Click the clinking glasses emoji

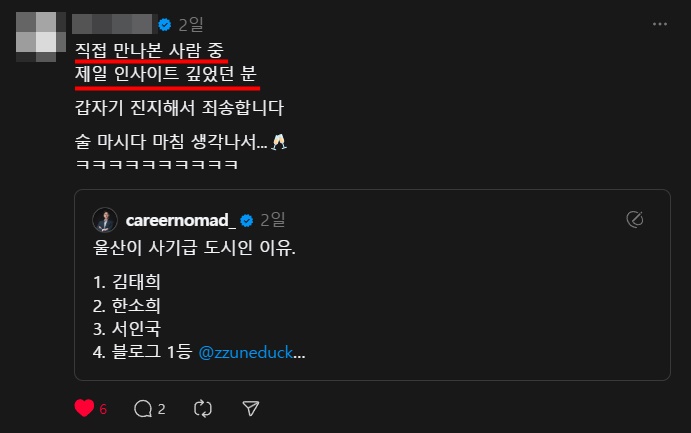click(x=279, y=142)
